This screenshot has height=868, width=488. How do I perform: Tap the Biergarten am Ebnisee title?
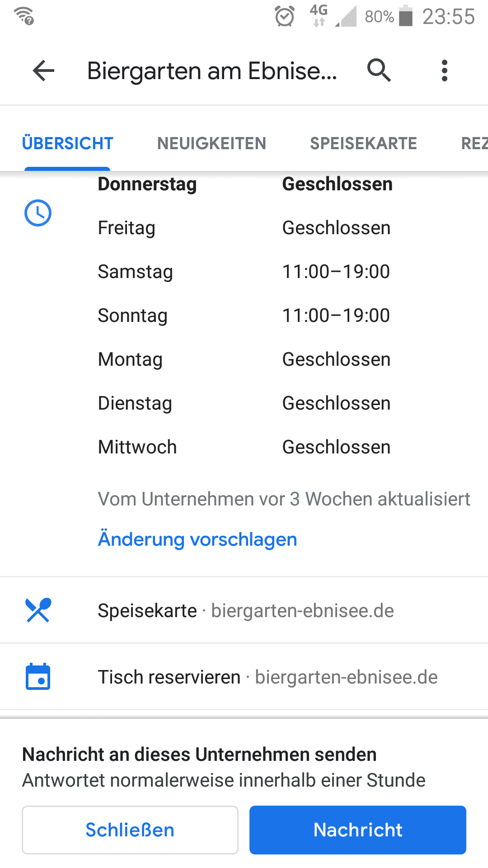tap(212, 71)
